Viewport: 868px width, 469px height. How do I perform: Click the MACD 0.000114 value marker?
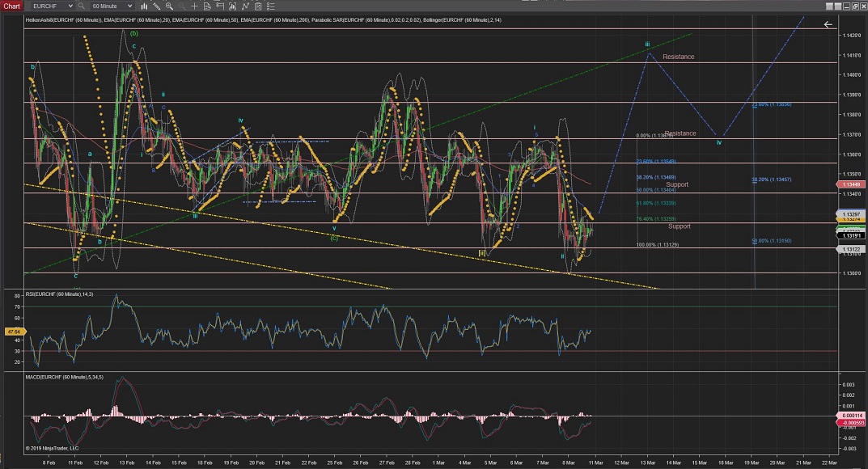point(852,416)
